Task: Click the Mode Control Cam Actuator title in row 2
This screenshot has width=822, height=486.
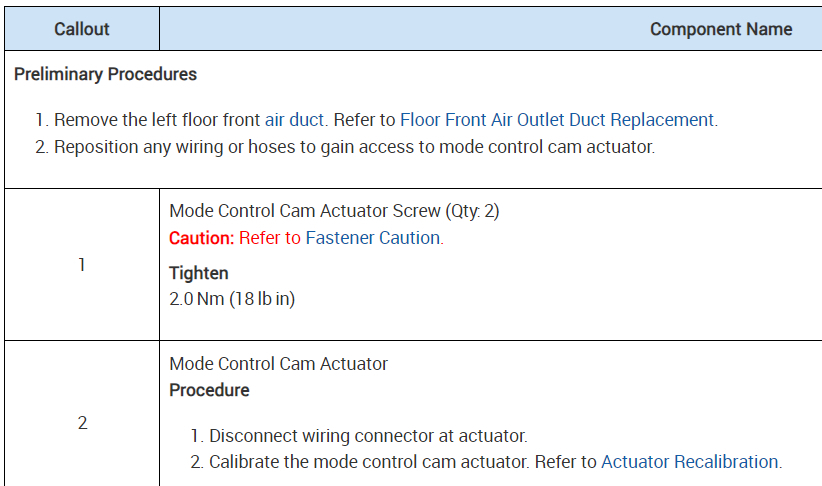Action: pyautogui.click(x=278, y=364)
